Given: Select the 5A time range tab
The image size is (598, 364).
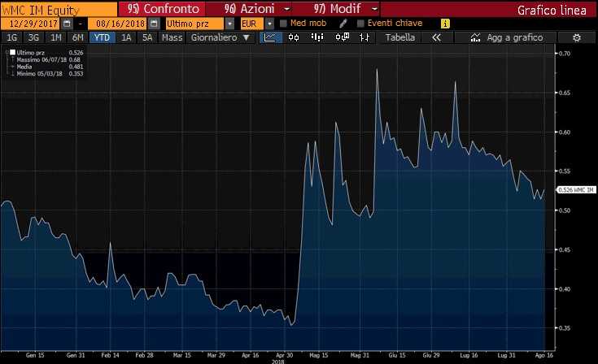Looking at the screenshot, I should [x=147, y=37].
